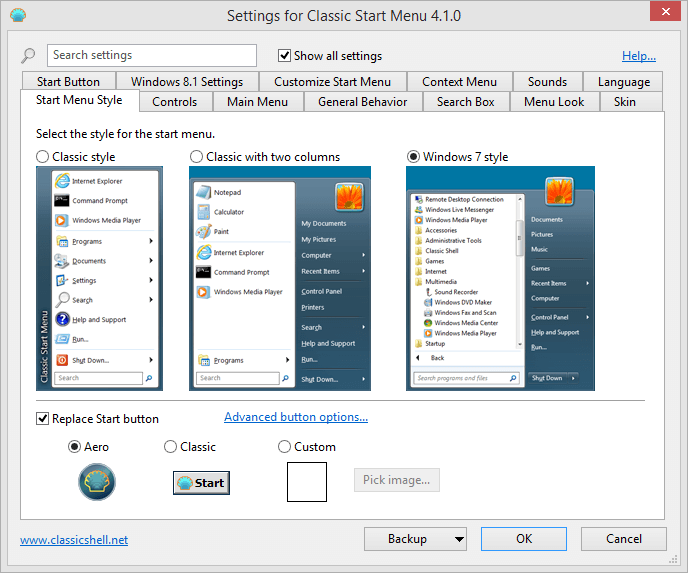Click flower user picture in two columns preview
This screenshot has width=688, height=573.
349,197
